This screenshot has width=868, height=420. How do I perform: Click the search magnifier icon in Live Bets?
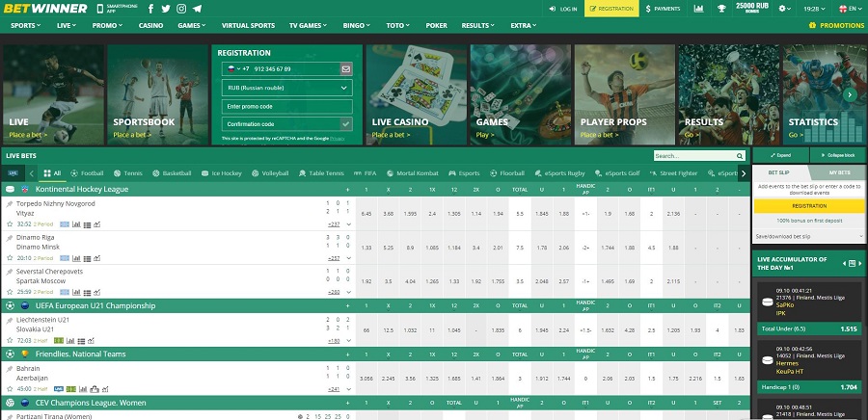pyautogui.click(x=740, y=156)
